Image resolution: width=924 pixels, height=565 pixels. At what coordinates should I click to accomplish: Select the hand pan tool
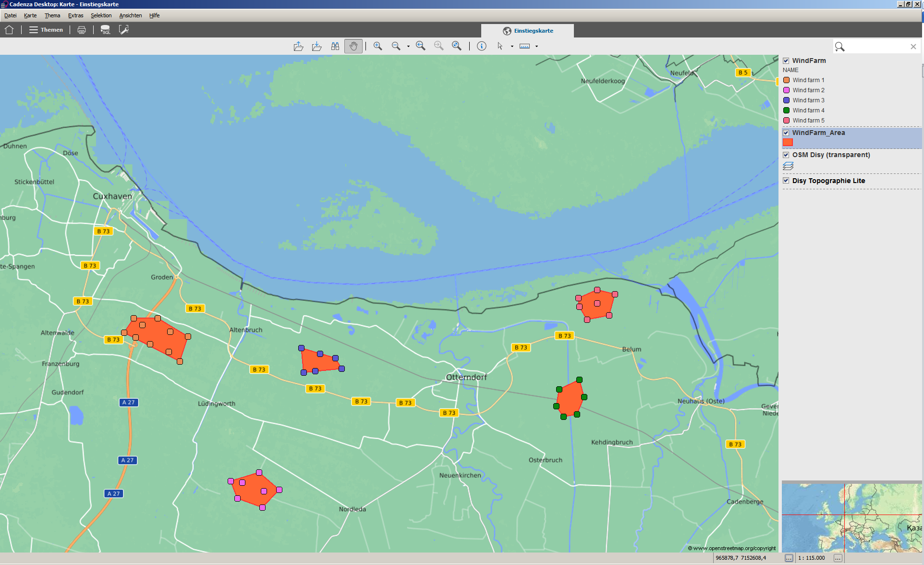pyautogui.click(x=353, y=46)
